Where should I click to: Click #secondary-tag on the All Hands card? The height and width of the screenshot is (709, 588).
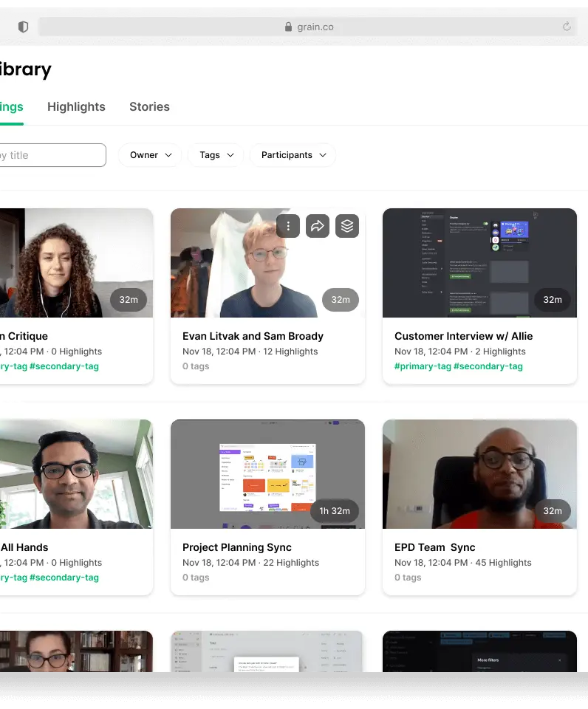point(64,578)
